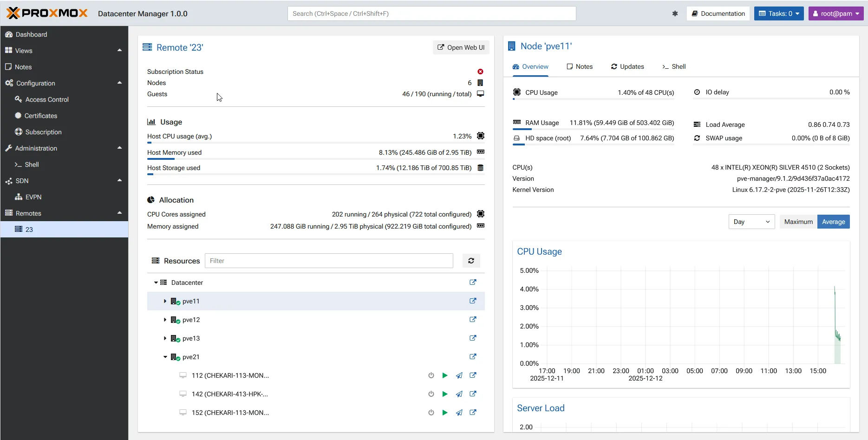Click shutdown icon for guest 142
The image size is (868, 440).
[x=431, y=394]
